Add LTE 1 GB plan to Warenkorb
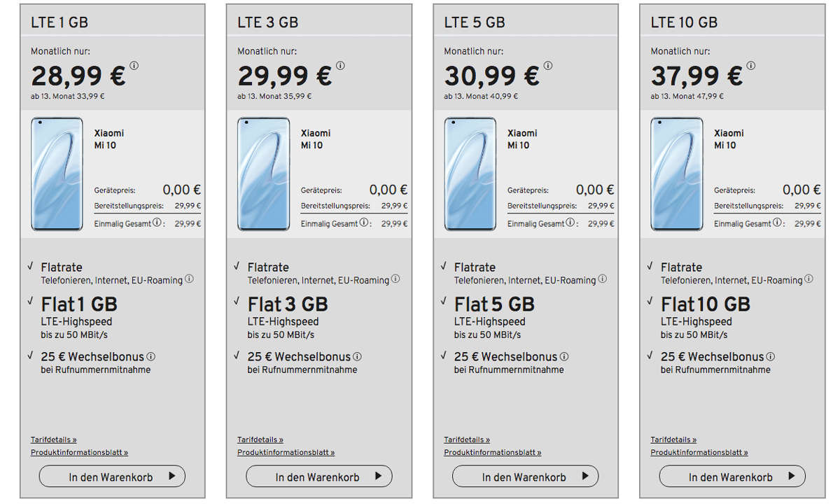Screen dimensions: 840x504 pos(112,477)
